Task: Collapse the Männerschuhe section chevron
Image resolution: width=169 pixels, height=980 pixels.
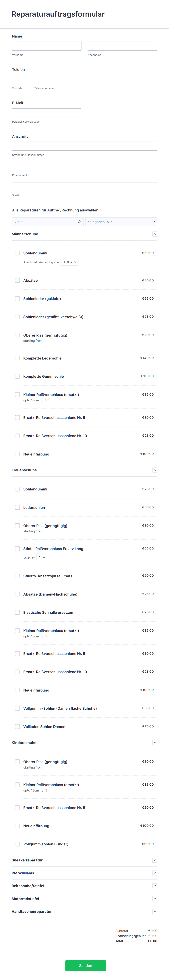Action: [x=155, y=234]
